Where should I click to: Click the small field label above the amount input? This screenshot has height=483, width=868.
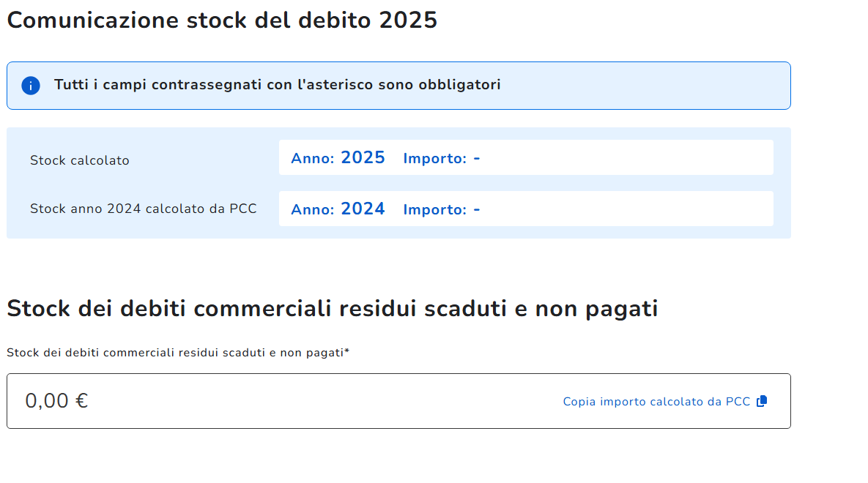coord(175,353)
